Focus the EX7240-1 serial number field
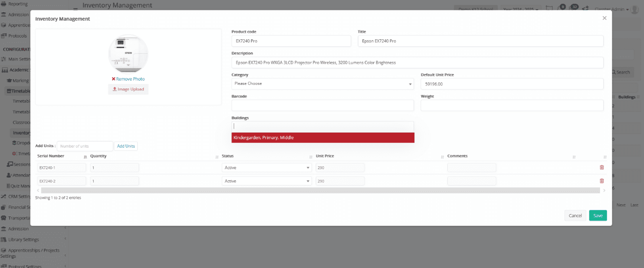The width and height of the screenshot is (644, 268). (x=61, y=168)
